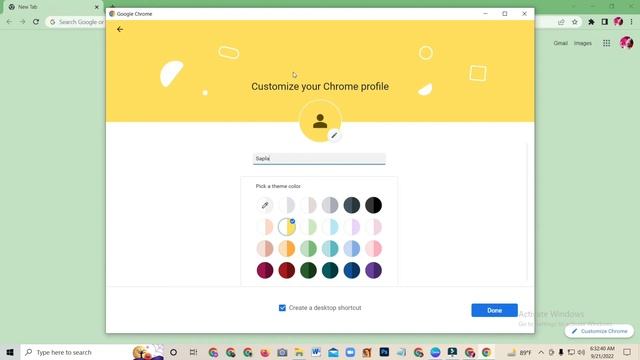This screenshot has height=360, width=640.
Task: Pick the dark slate theme color
Action: click(x=352, y=205)
